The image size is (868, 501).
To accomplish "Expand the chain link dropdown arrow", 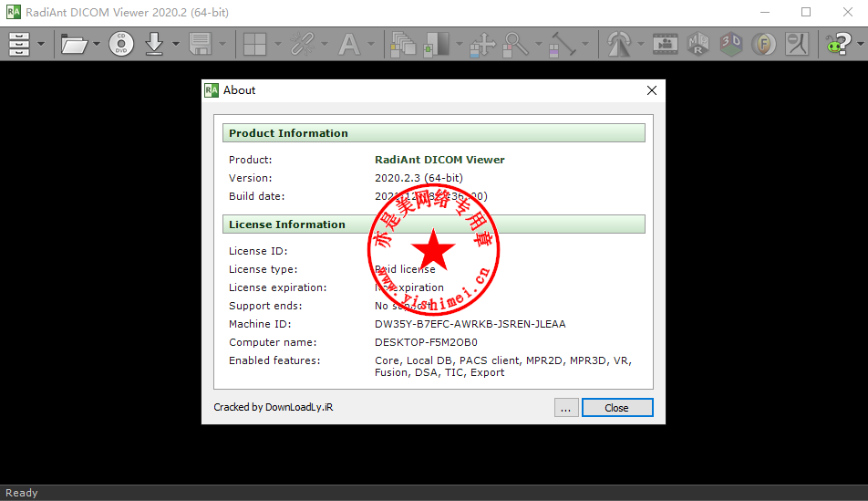I will [325, 44].
